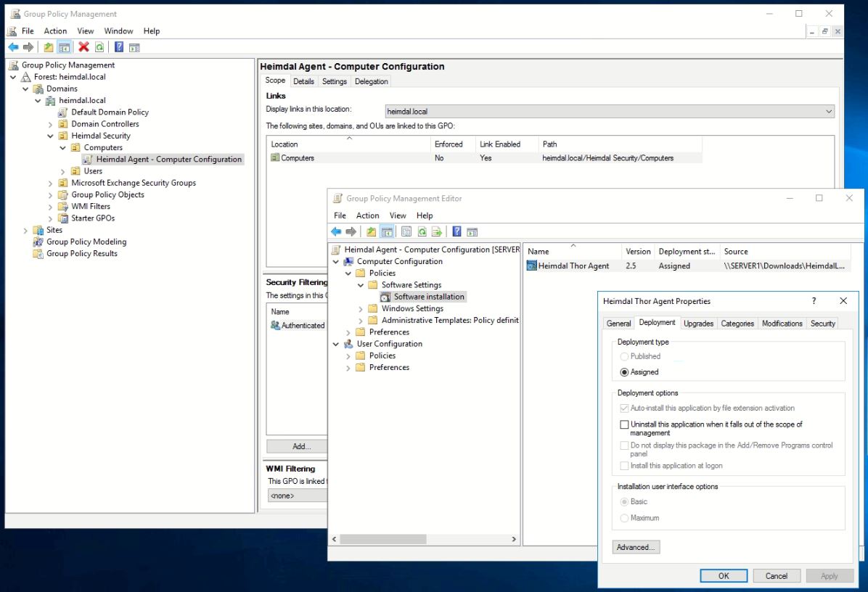Click Up one level icon in Editor toolbar
This screenshot has width=868, height=592.
[371, 231]
